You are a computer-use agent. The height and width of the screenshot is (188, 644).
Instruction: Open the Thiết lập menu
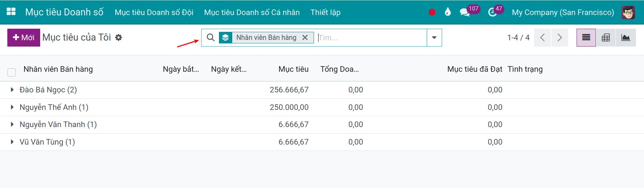click(x=325, y=12)
